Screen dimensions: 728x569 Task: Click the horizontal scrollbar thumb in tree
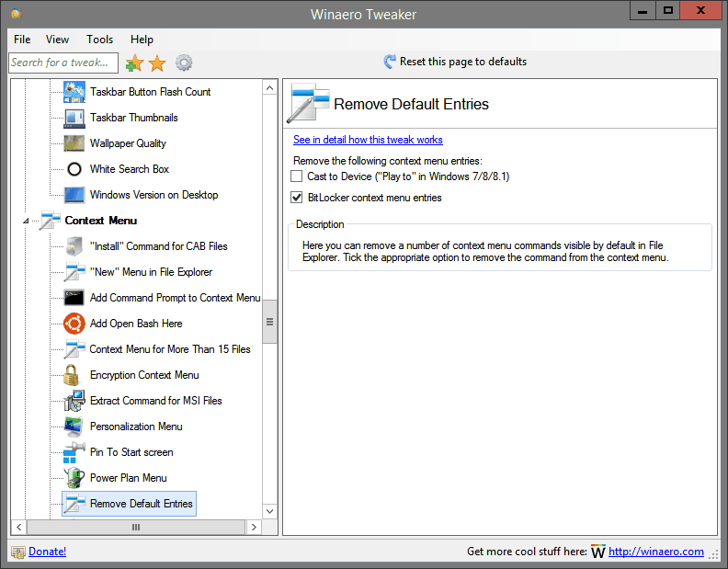[x=136, y=528]
